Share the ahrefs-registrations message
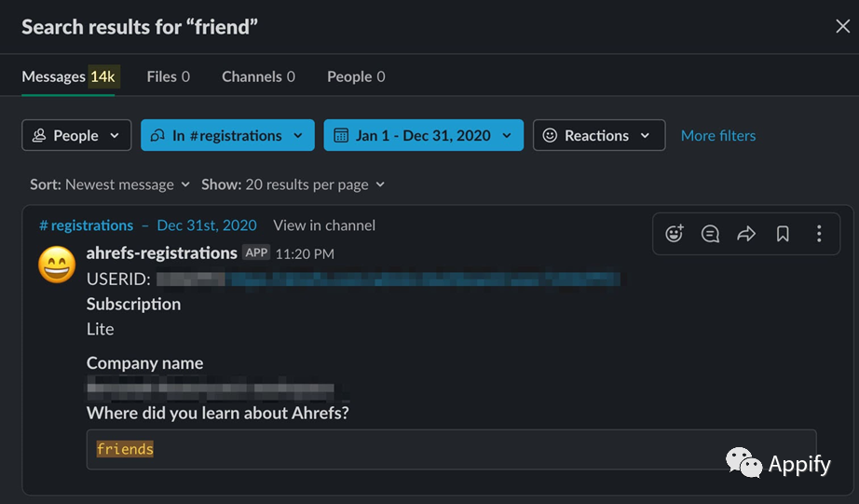This screenshot has height=504, width=859. (x=746, y=234)
